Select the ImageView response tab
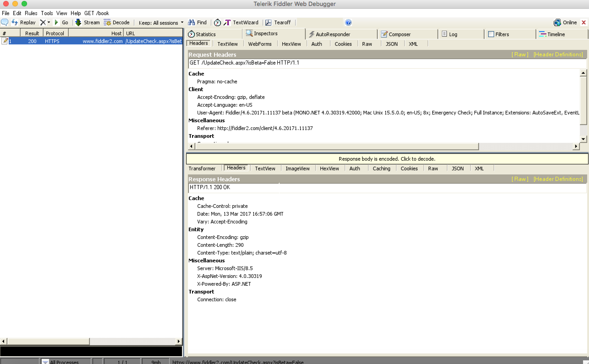The image size is (589, 364). pos(298,168)
